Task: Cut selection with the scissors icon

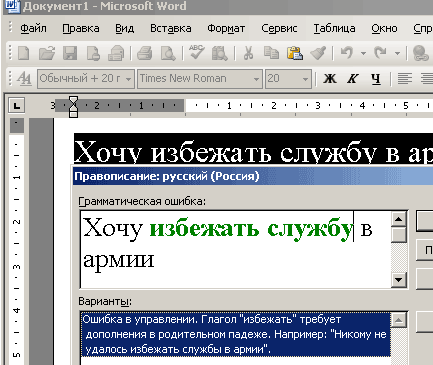Action: (248, 53)
